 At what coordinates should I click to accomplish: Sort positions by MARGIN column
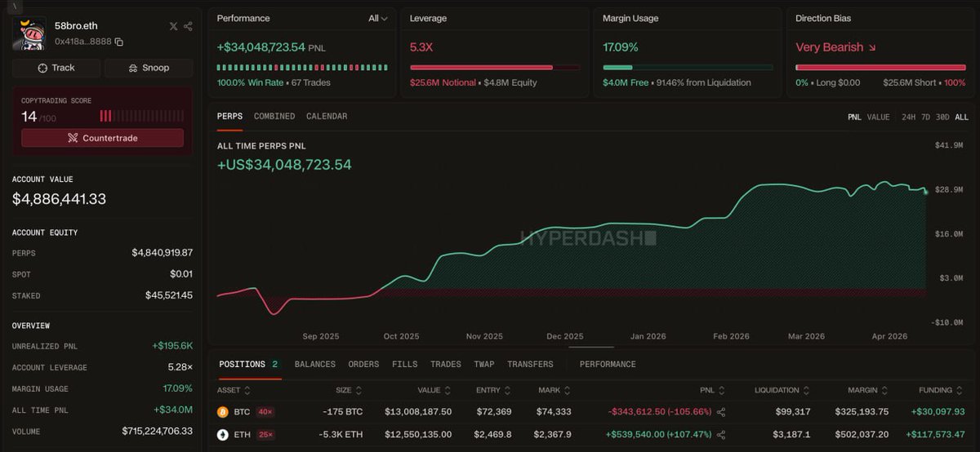(x=867, y=391)
